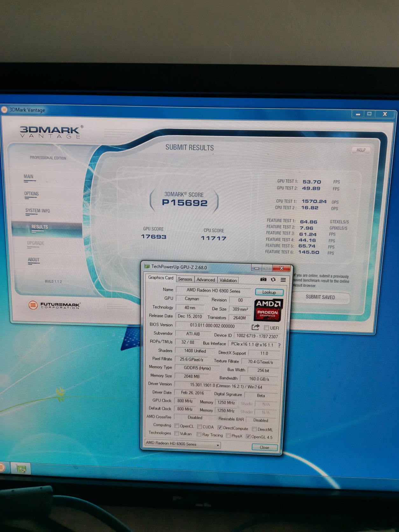Click the BUILD 1.1.2 text
This screenshot has width=399, height=532.
53,281
